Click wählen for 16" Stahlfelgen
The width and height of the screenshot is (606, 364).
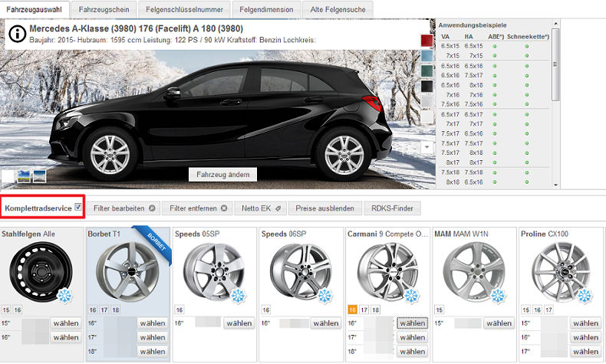tap(66, 337)
